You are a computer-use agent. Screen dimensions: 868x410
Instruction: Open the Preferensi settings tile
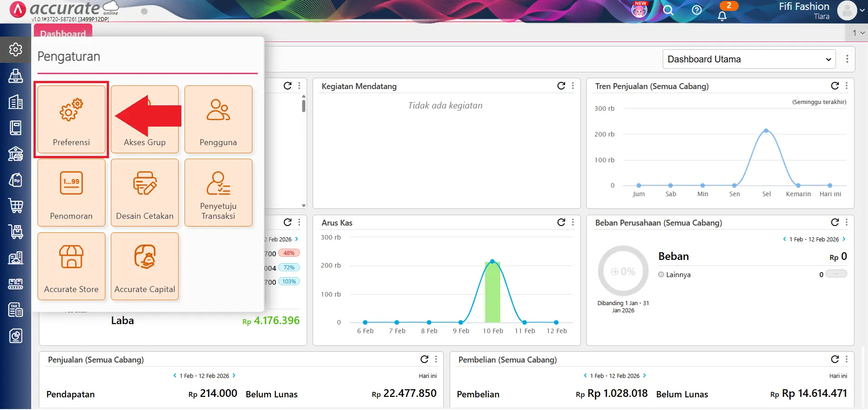tap(71, 120)
